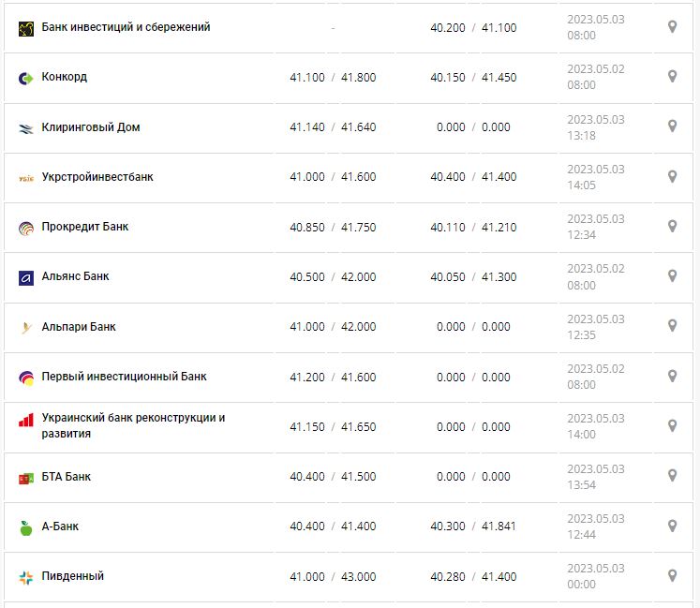Open location pin for Клиринговый Дом

click(672, 126)
